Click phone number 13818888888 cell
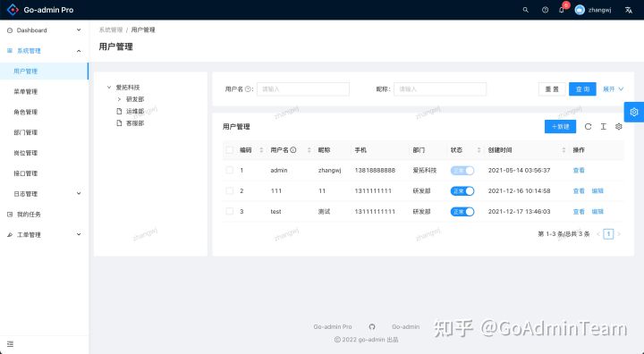The image size is (644, 354). (x=375, y=170)
